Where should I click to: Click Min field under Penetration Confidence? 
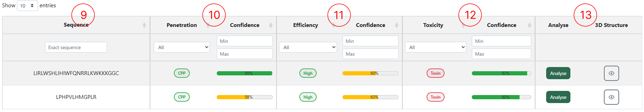click(x=244, y=41)
